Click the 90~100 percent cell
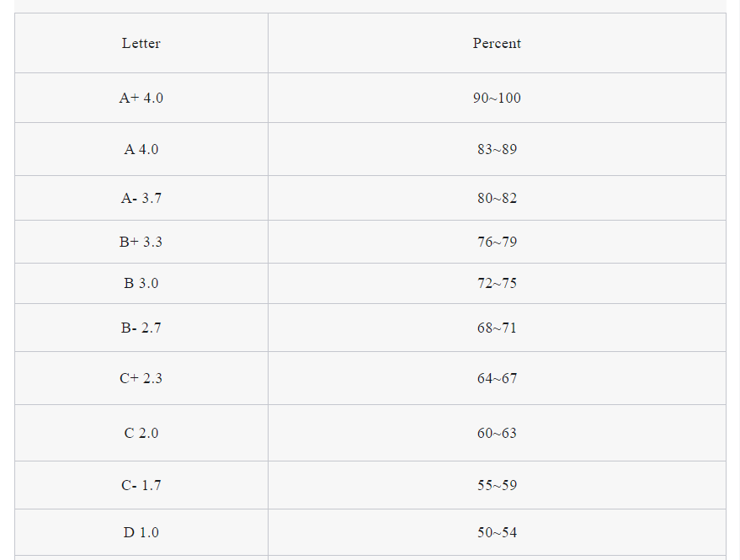740x560 pixels. pos(497,98)
